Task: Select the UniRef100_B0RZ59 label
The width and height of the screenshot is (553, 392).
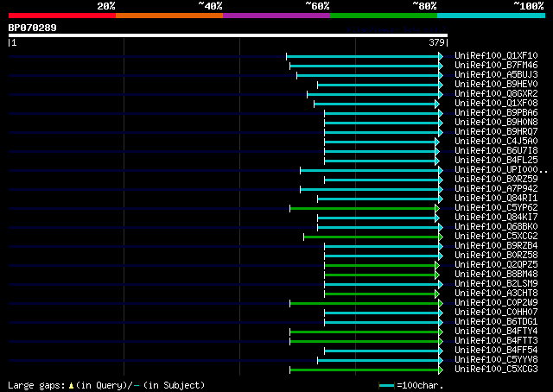Action: (496, 180)
